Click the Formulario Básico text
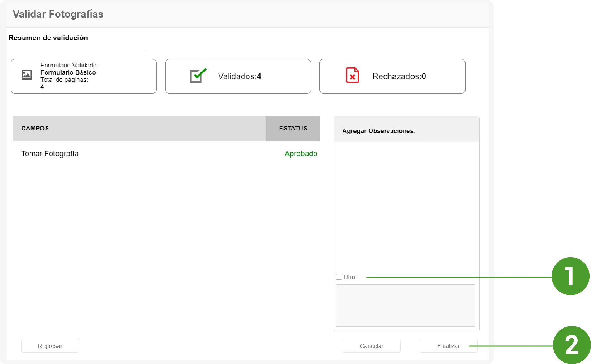 pos(68,72)
